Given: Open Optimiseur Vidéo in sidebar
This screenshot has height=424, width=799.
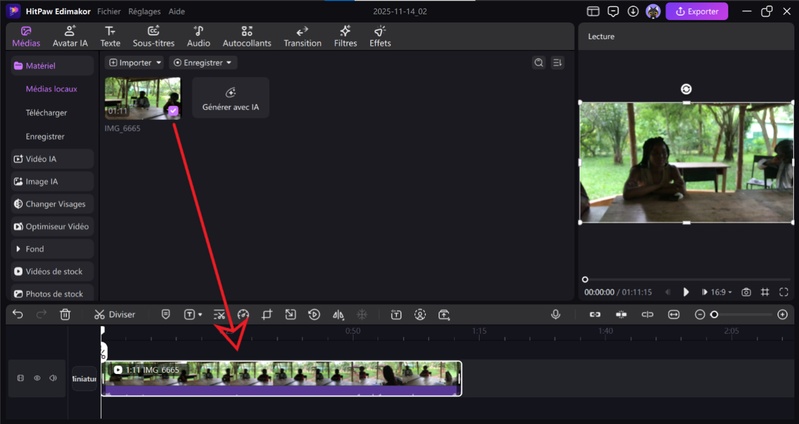Looking at the screenshot, I should pyautogui.click(x=52, y=226).
